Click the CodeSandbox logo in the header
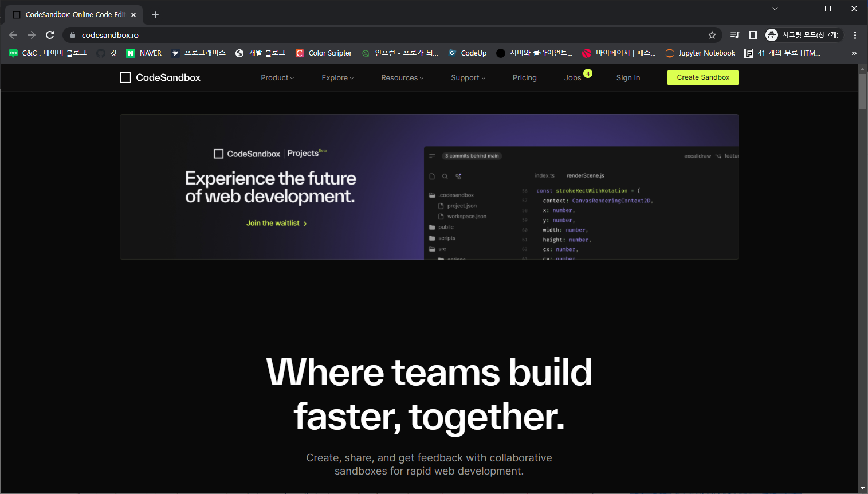Screen dimensions: 868x494 [x=160, y=77]
